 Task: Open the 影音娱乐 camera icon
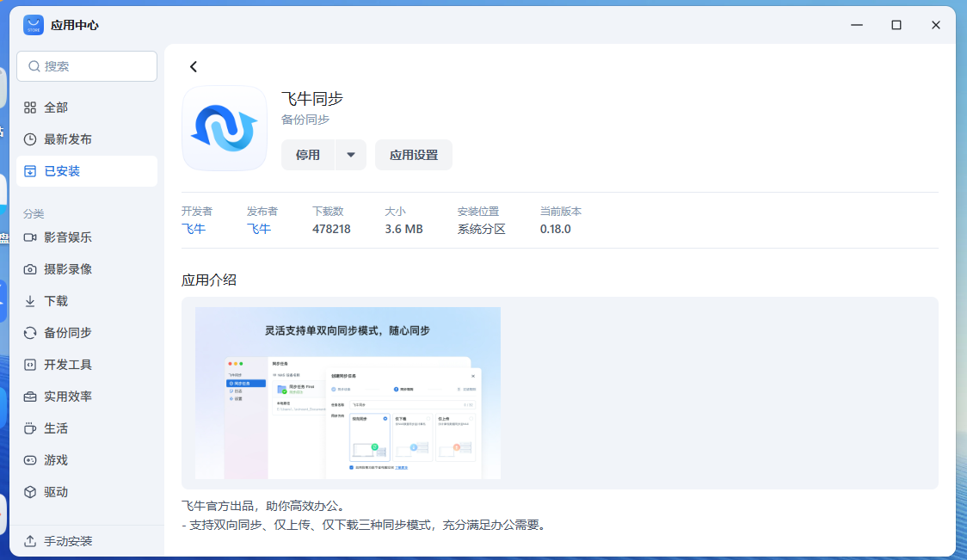pyautogui.click(x=31, y=237)
